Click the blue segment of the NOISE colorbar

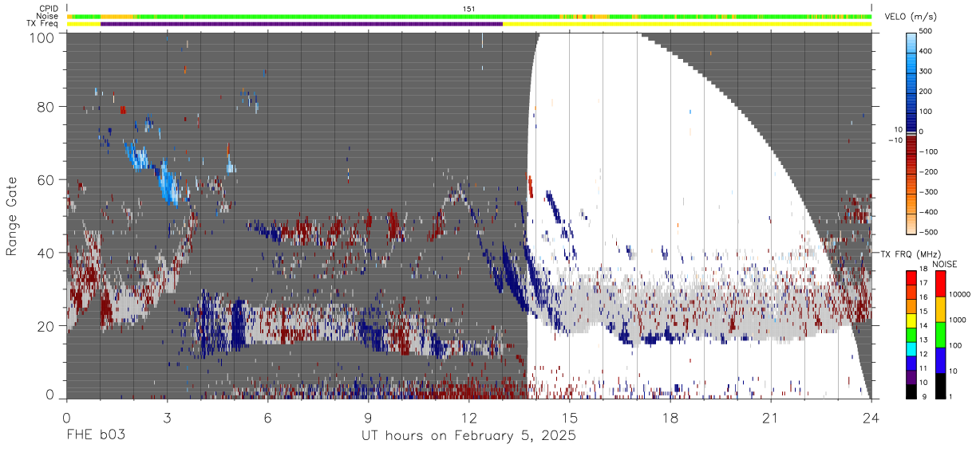coord(939,360)
